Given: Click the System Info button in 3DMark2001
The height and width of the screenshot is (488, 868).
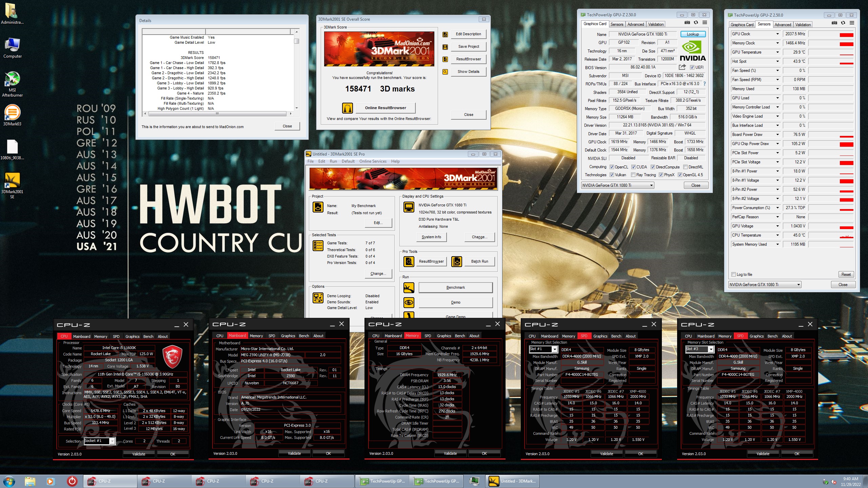Looking at the screenshot, I should (431, 237).
